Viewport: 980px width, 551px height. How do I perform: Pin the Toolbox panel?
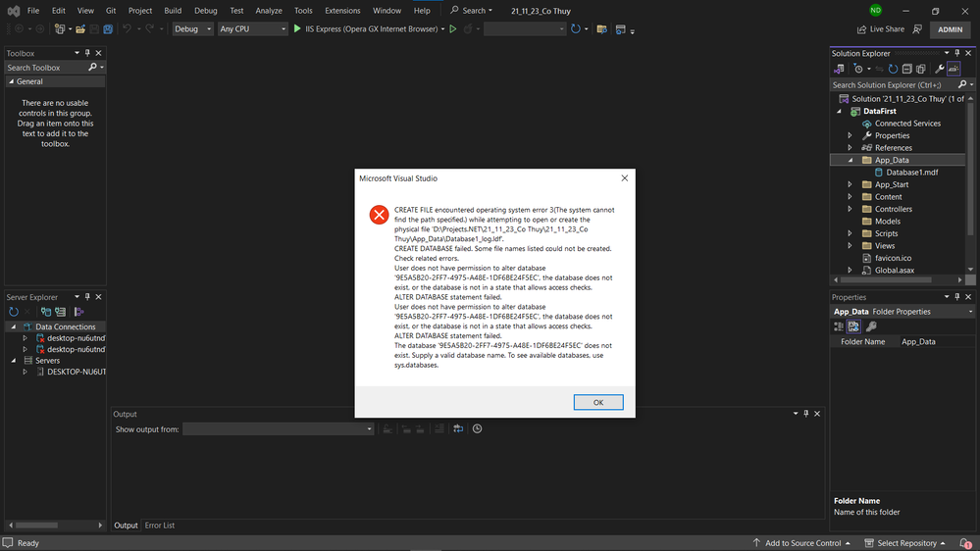87,53
